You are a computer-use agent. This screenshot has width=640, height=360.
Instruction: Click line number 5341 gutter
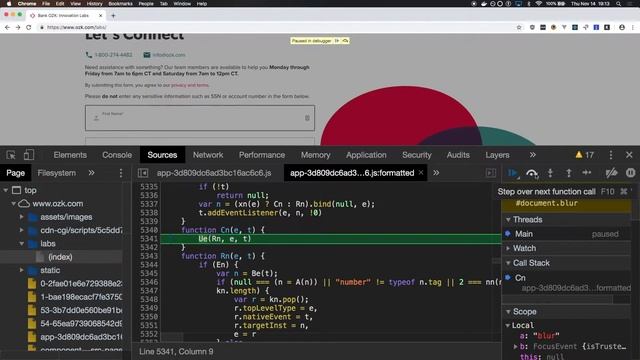tap(149, 239)
